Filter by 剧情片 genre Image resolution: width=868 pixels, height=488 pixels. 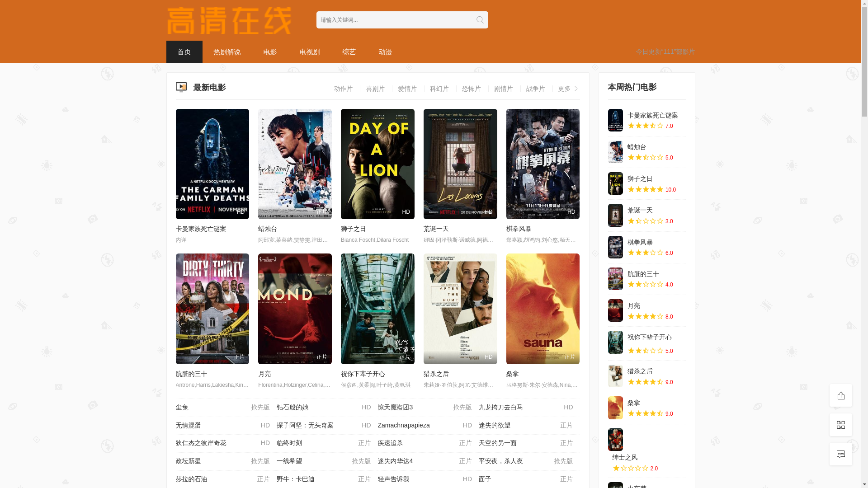(x=504, y=89)
